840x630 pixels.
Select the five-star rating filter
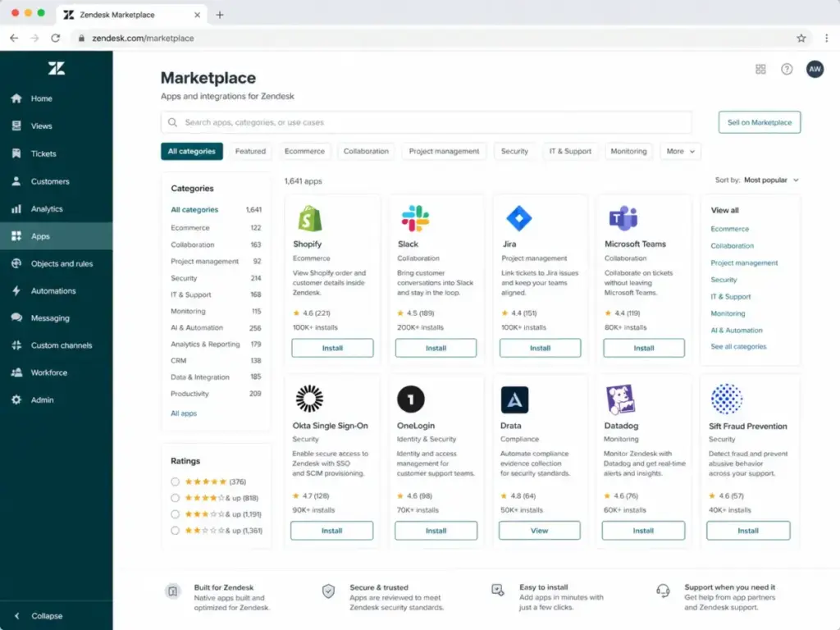pyautogui.click(x=176, y=482)
